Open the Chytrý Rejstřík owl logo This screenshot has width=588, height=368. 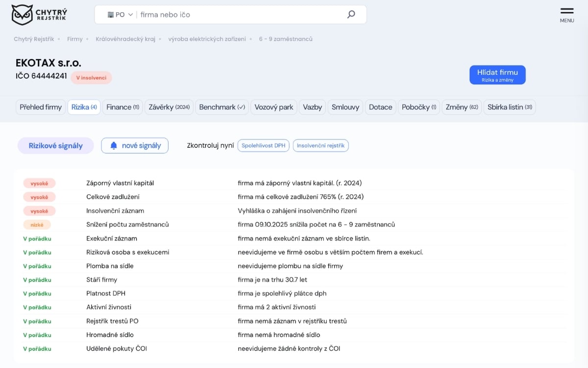coord(38,15)
